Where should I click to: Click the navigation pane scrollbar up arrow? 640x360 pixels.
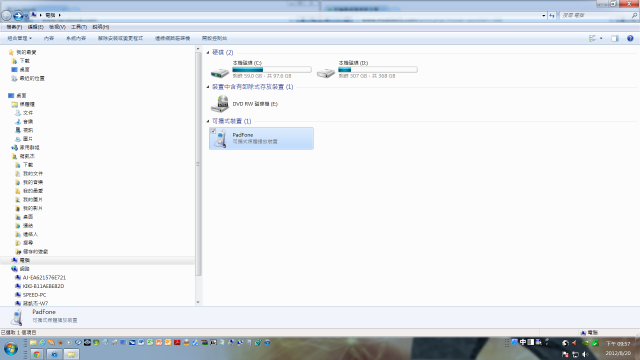tap(198, 49)
